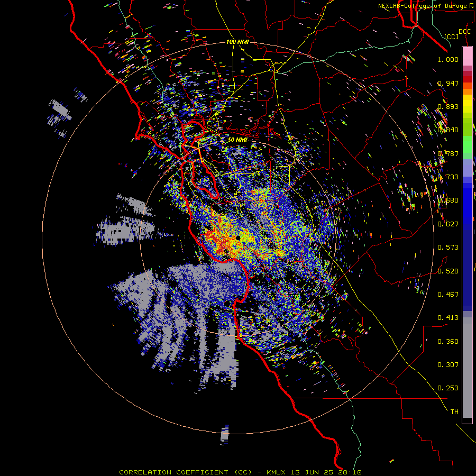
Task: Click the 50 NMI range ring label
Action: coord(237,140)
